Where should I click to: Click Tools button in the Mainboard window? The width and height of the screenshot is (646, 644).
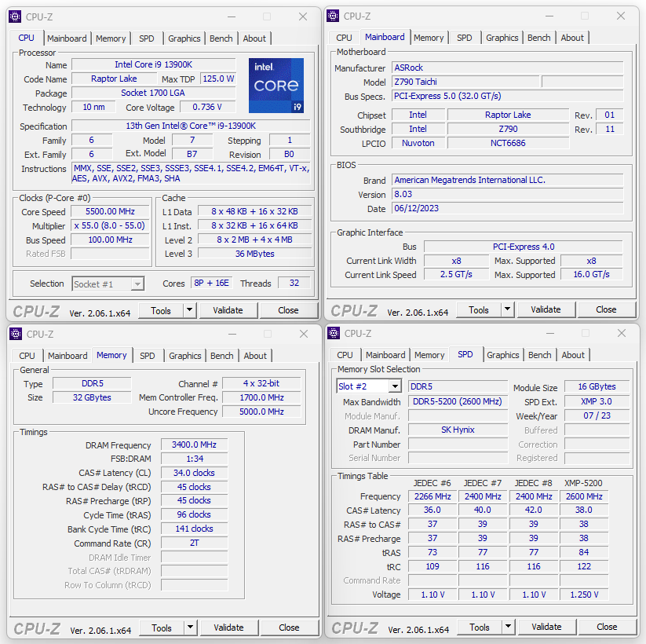pos(479,309)
